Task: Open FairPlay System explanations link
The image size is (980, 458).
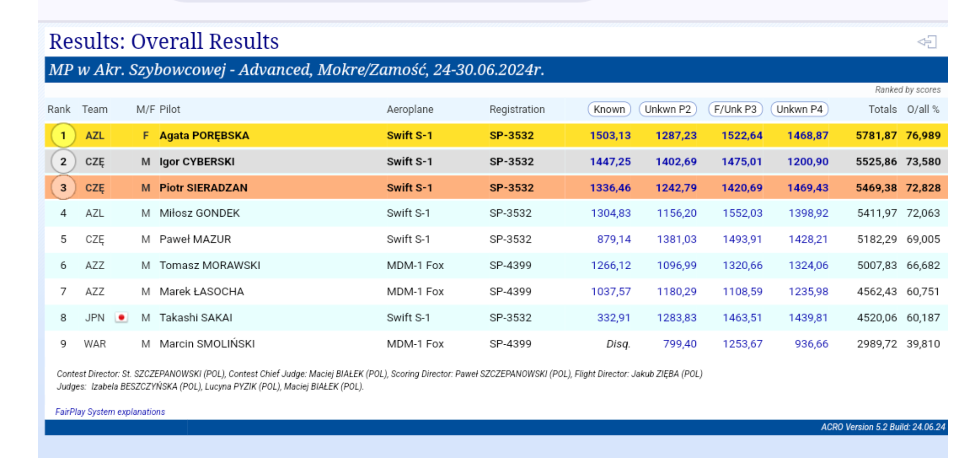Action: click(x=110, y=412)
